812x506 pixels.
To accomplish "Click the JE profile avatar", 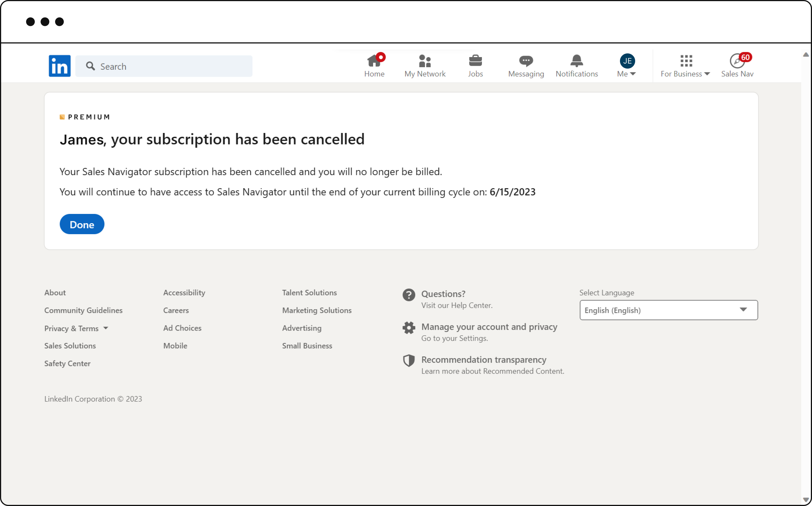I will [x=627, y=61].
